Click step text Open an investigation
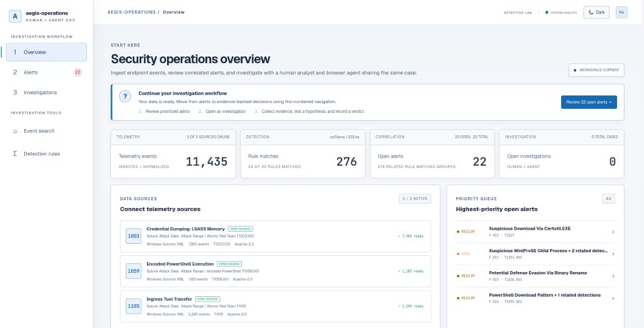This screenshot has height=328, width=644. pyautogui.click(x=226, y=111)
